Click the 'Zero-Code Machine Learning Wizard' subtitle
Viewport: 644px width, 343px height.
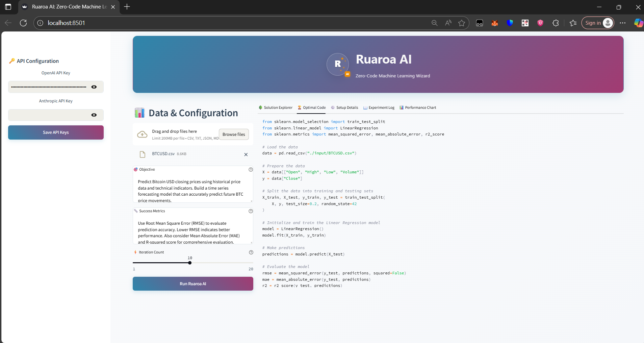pos(393,76)
